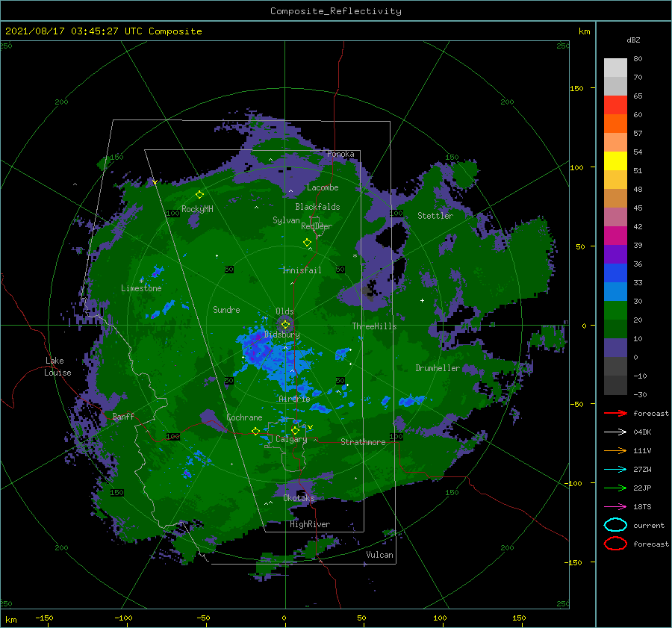Click the Limestone label

click(141, 288)
